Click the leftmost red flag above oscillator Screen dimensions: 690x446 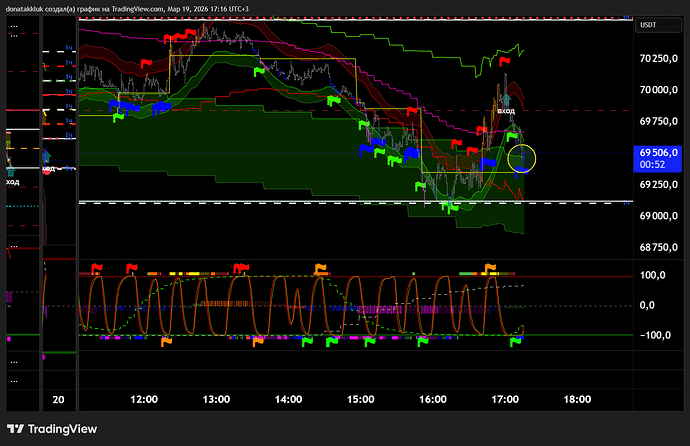coord(97,268)
